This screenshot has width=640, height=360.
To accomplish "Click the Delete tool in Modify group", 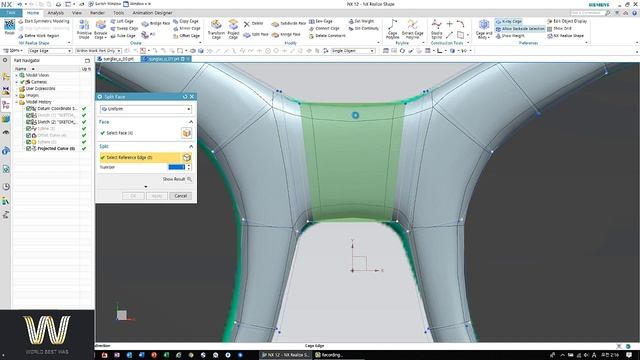I will pyautogui.click(x=253, y=24).
